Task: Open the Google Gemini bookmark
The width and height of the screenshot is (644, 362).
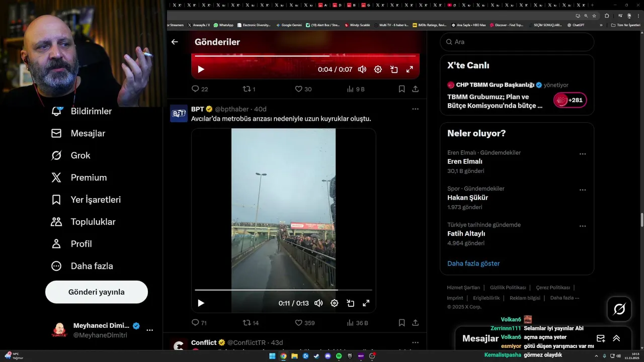Action: click(x=289, y=25)
